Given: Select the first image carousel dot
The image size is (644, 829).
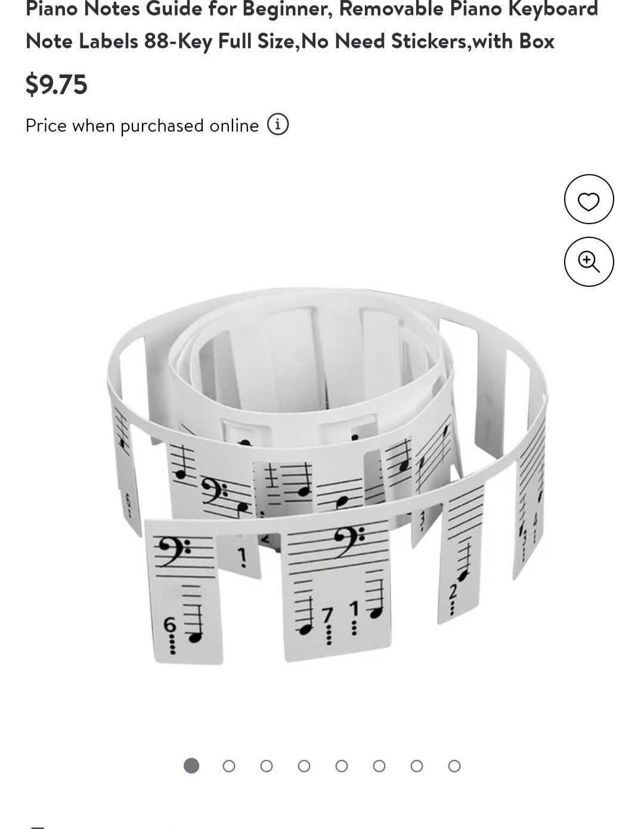Looking at the screenshot, I should [191, 766].
